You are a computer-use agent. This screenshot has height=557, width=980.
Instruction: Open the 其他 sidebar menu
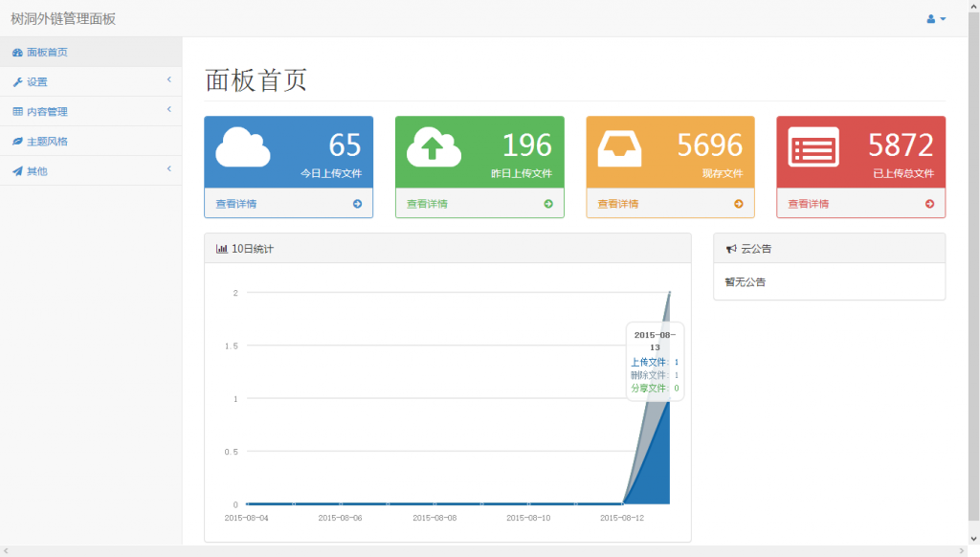91,170
